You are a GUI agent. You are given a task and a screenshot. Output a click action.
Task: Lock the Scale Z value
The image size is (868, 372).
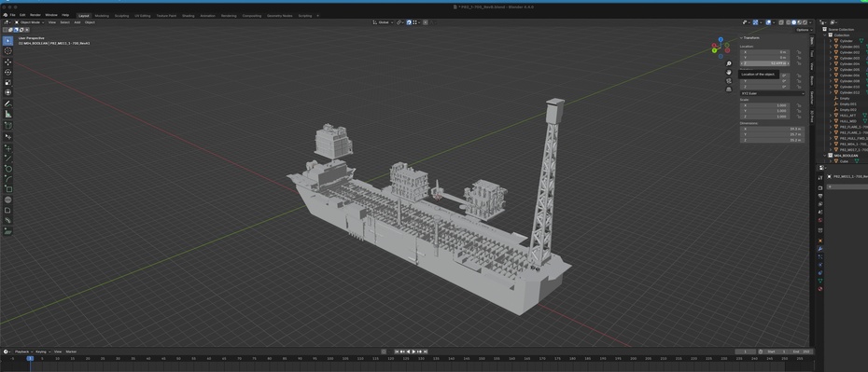click(798, 117)
